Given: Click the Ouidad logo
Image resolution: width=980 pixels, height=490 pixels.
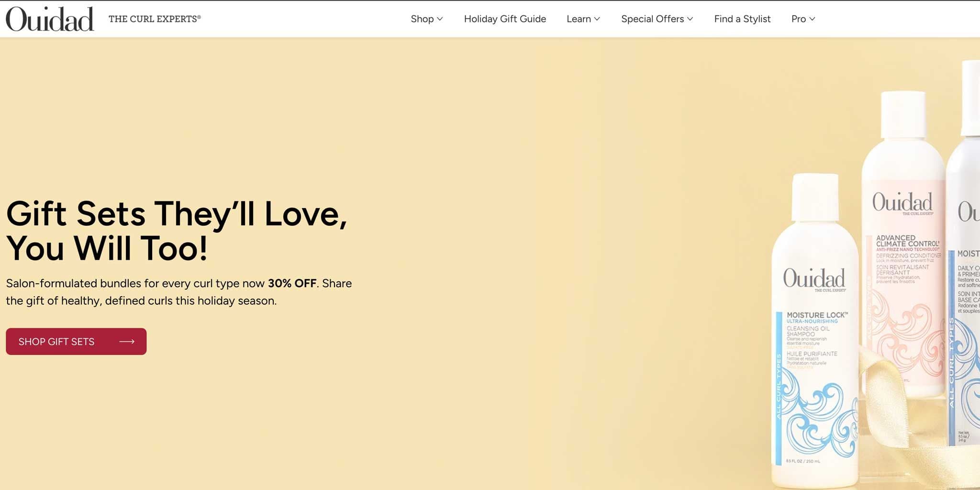Looking at the screenshot, I should tap(49, 18).
